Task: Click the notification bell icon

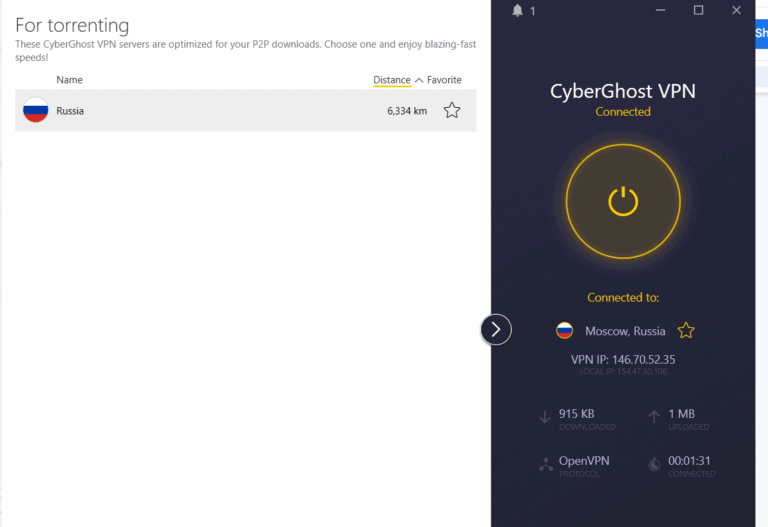Action: point(517,11)
